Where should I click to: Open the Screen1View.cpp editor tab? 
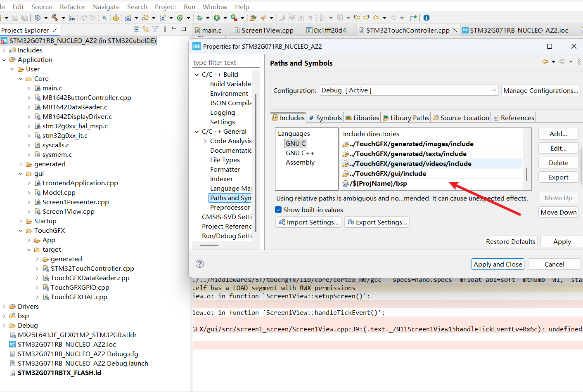click(x=264, y=30)
